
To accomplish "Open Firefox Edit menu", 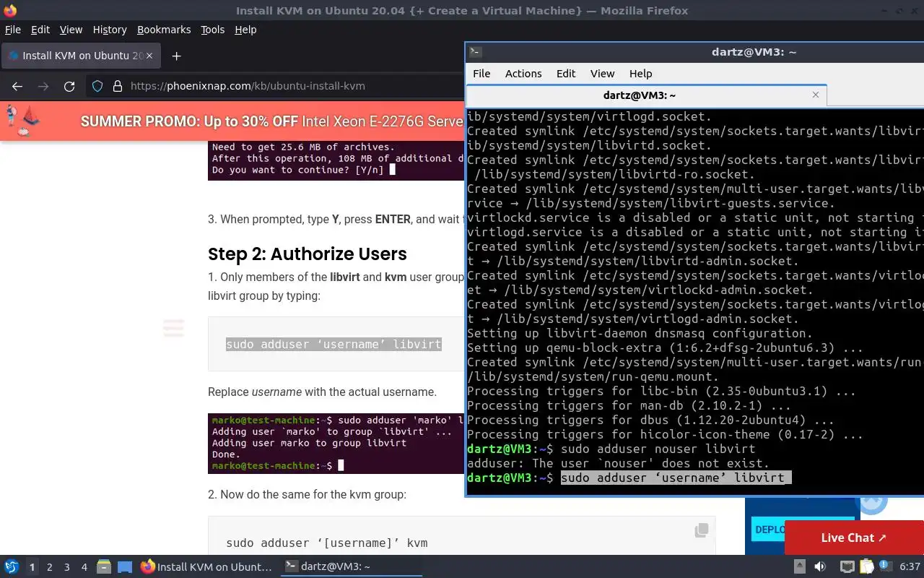I will click(40, 30).
